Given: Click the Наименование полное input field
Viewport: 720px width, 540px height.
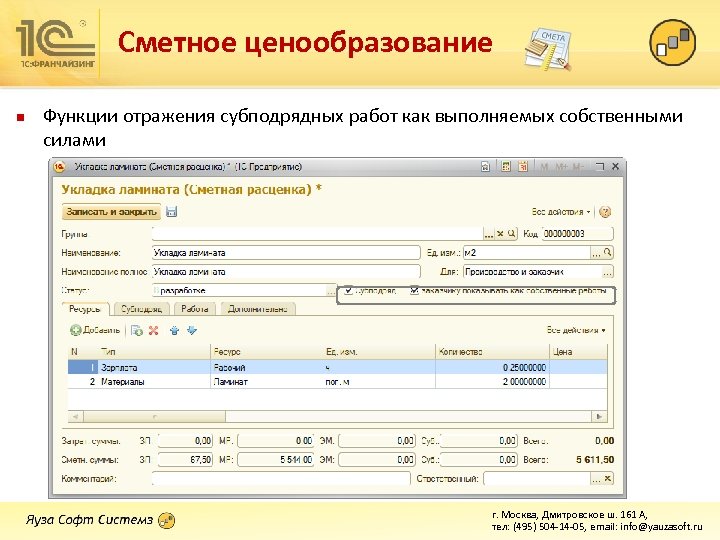Looking at the screenshot, I should pyautogui.click(x=286, y=272).
